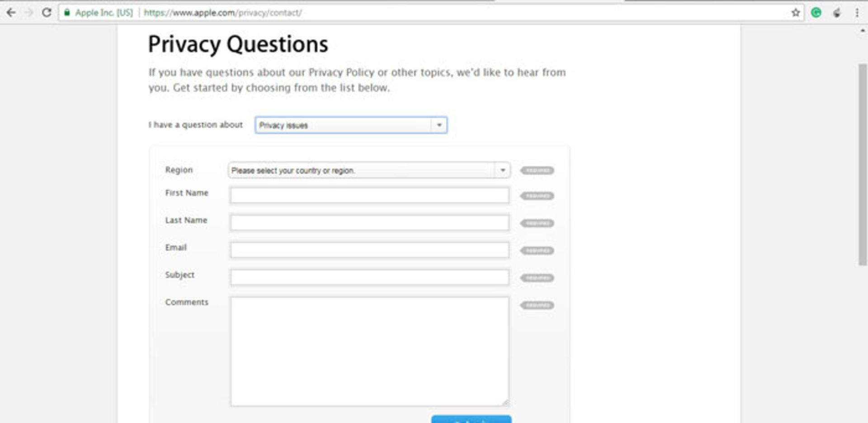
Task: Click inside the Comments text area
Action: coord(369,351)
